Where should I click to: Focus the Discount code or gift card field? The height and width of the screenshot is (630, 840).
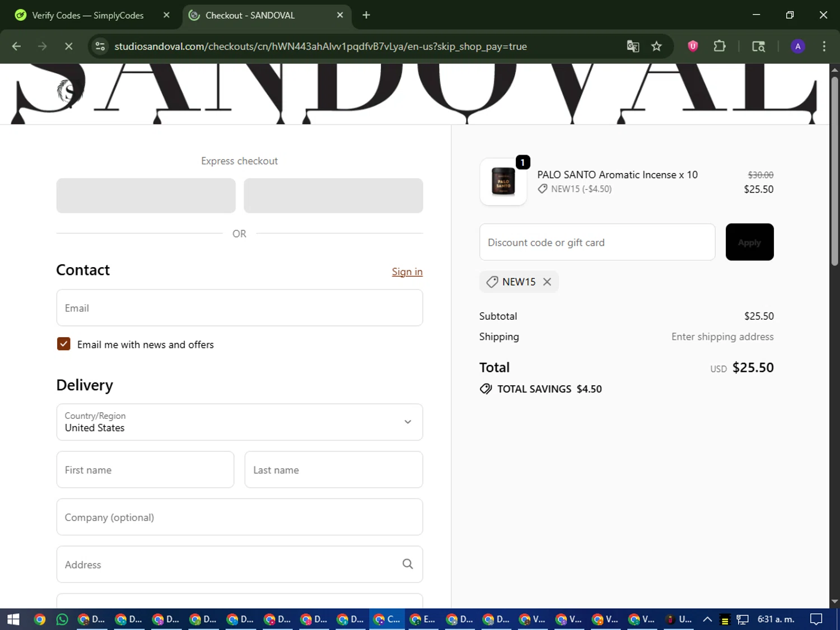(x=598, y=242)
